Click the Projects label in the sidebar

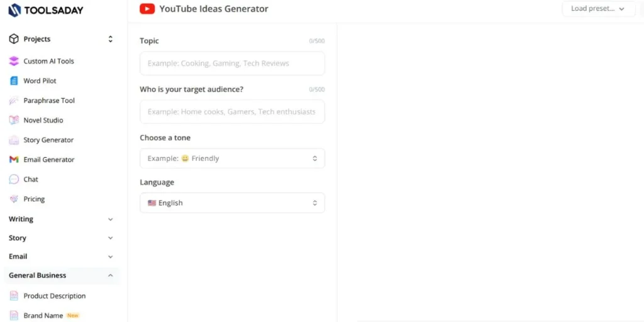(37, 39)
